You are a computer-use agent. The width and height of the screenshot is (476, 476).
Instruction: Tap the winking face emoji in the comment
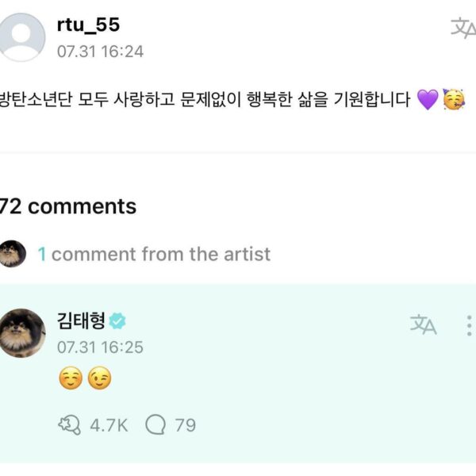[x=100, y=379]
